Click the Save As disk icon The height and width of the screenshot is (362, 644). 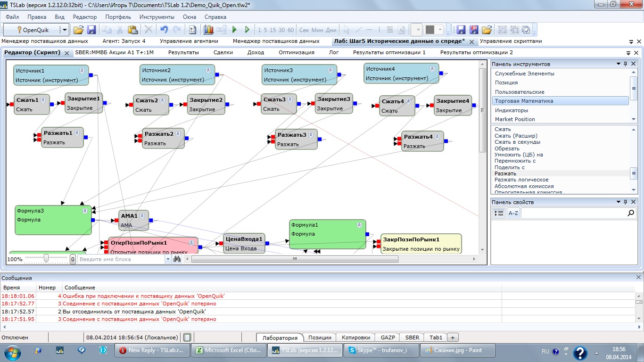click(474, 30)
